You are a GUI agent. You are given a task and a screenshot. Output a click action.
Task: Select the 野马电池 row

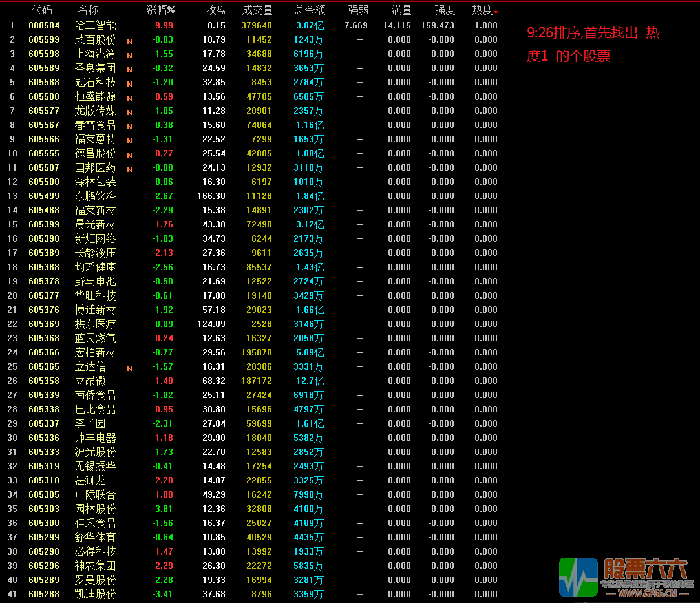(x=253, y=281)
